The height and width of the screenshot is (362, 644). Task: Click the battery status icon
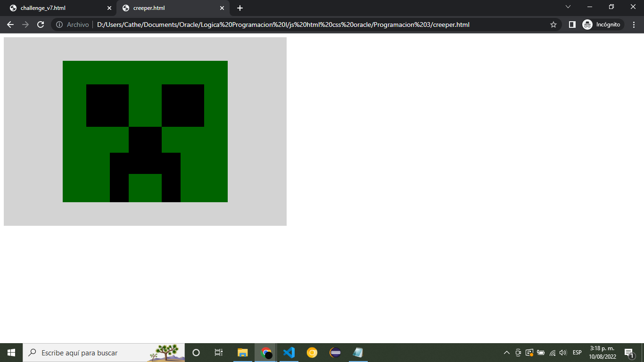(541, 353)
